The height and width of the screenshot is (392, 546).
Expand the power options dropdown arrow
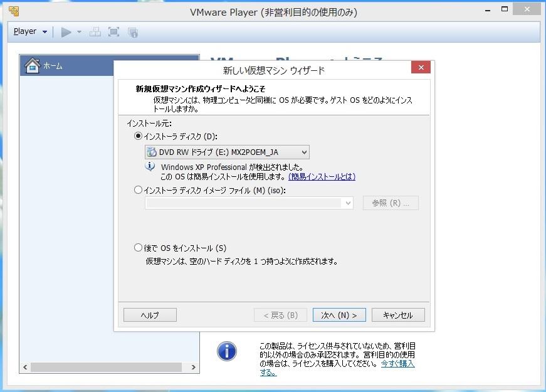(x=80, y=32)
